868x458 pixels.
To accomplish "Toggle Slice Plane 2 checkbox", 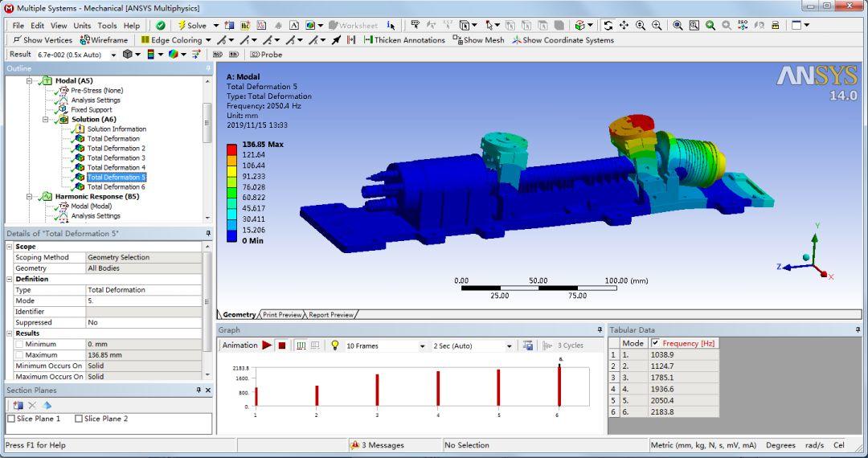I will (x=79, y=419).
